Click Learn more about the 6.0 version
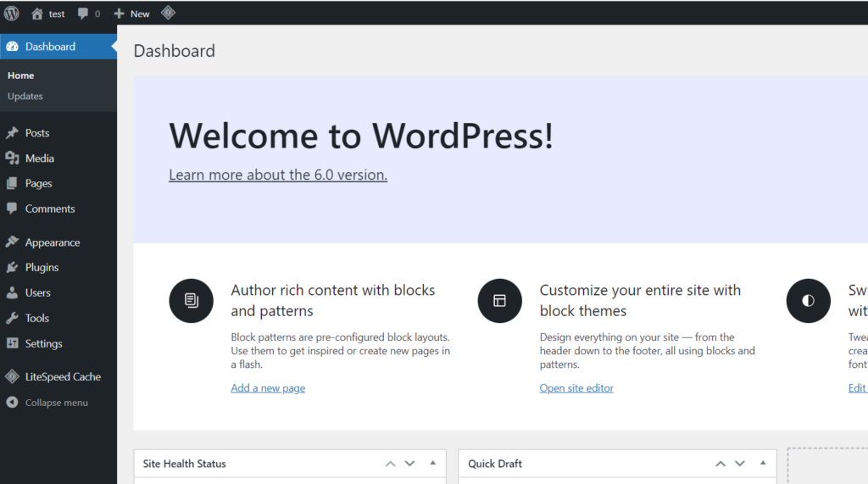 [x=278, y=175]
